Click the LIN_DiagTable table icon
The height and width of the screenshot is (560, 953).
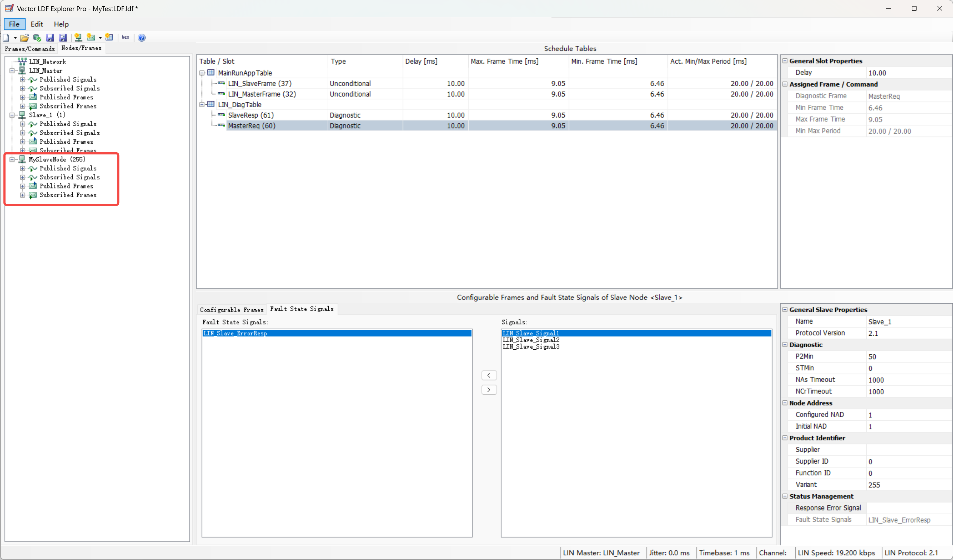211,104
